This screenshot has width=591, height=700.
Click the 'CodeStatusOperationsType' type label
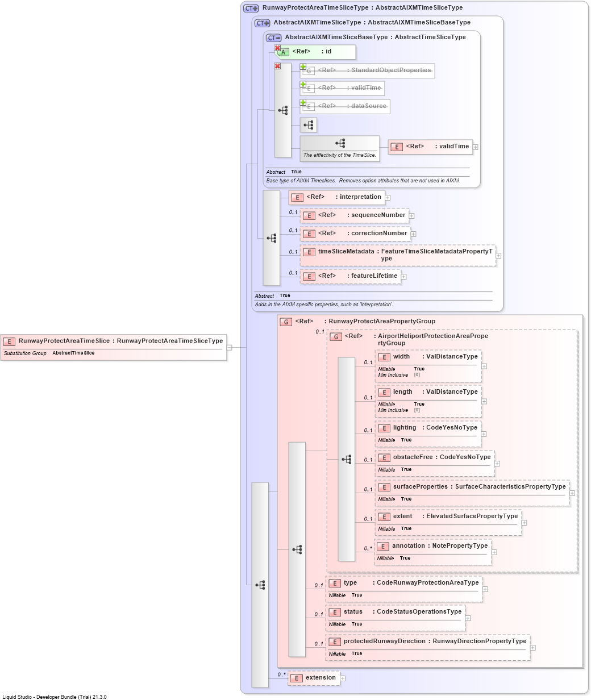point(419,612)
